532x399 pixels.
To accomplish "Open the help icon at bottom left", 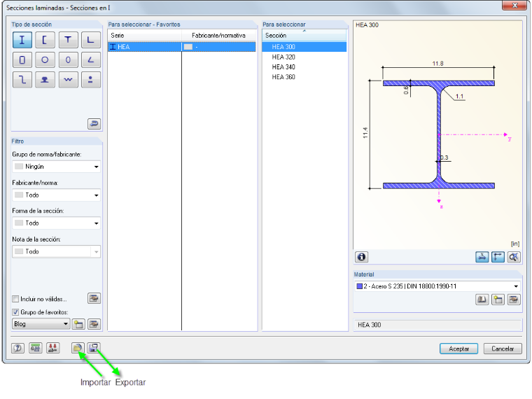I will [17, 348].
